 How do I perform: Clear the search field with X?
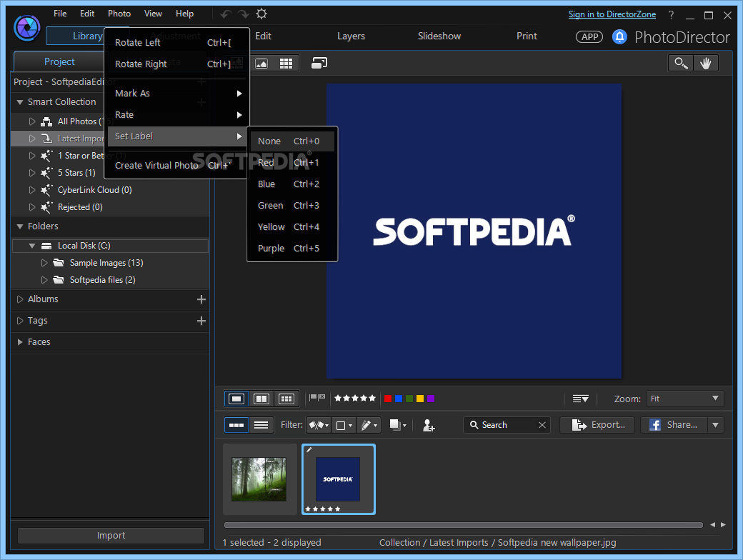click(x=542, y=425)
